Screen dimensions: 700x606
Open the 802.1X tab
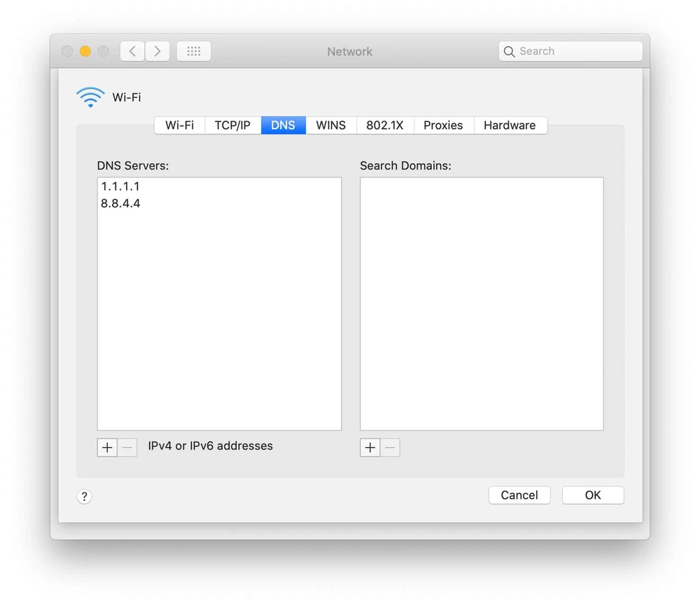(385, 125)
